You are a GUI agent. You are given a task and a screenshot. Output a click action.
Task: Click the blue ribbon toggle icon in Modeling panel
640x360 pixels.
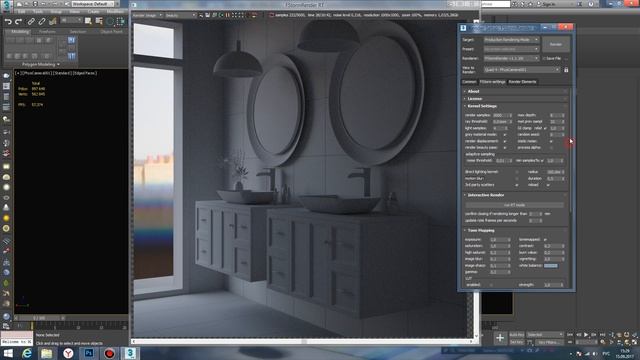[x=71, y=40]
